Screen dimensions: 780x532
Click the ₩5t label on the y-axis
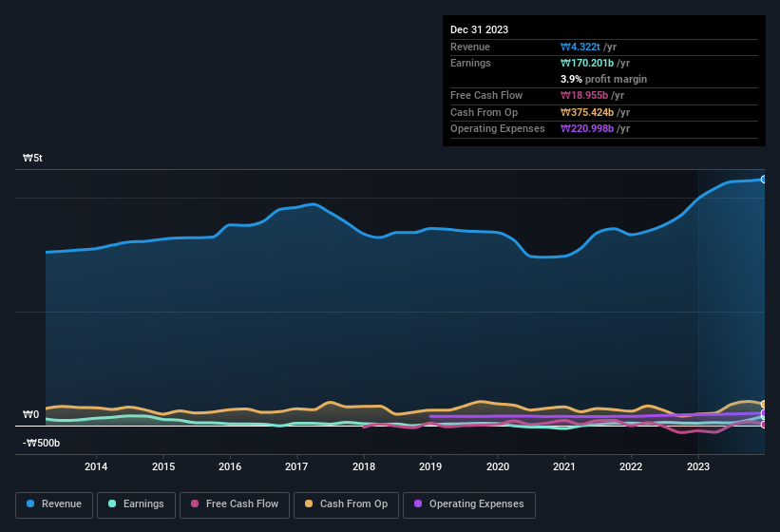coord(31,159)
